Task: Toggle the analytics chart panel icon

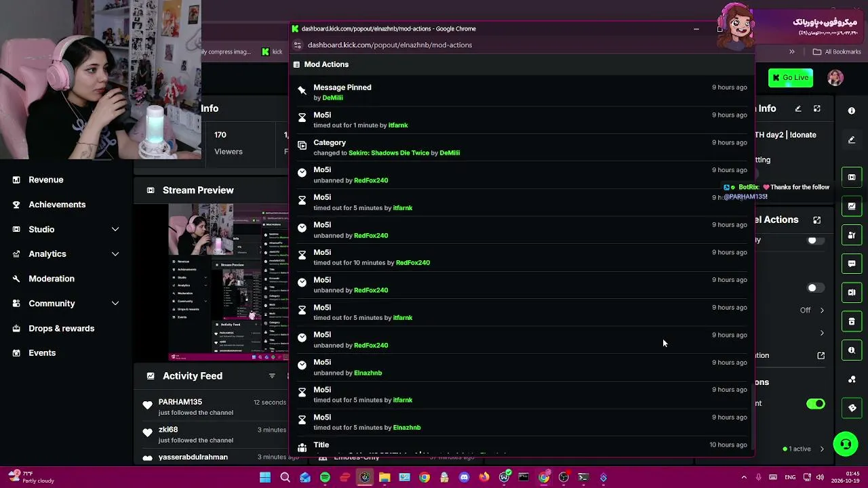Action: [x=852, y=206]
